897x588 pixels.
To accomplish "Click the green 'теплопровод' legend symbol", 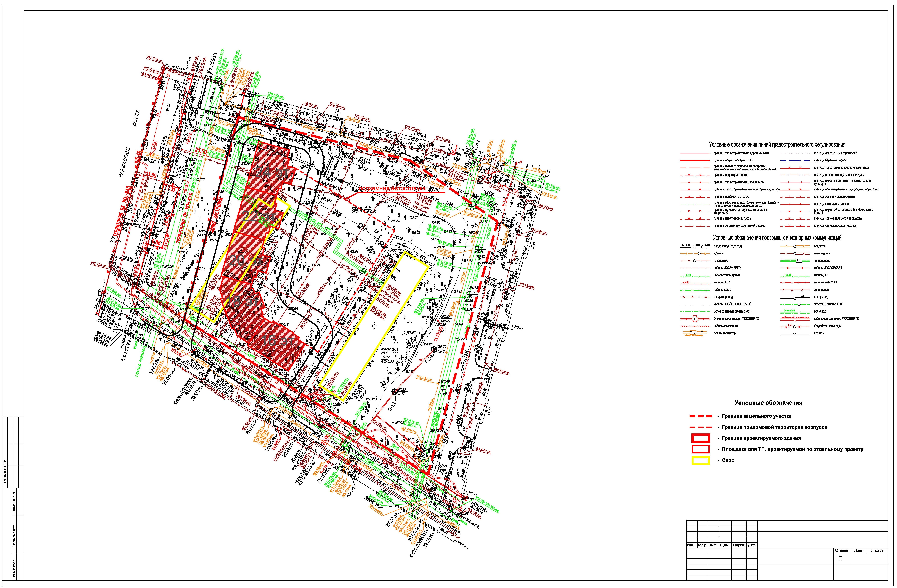I will point(794,261).
